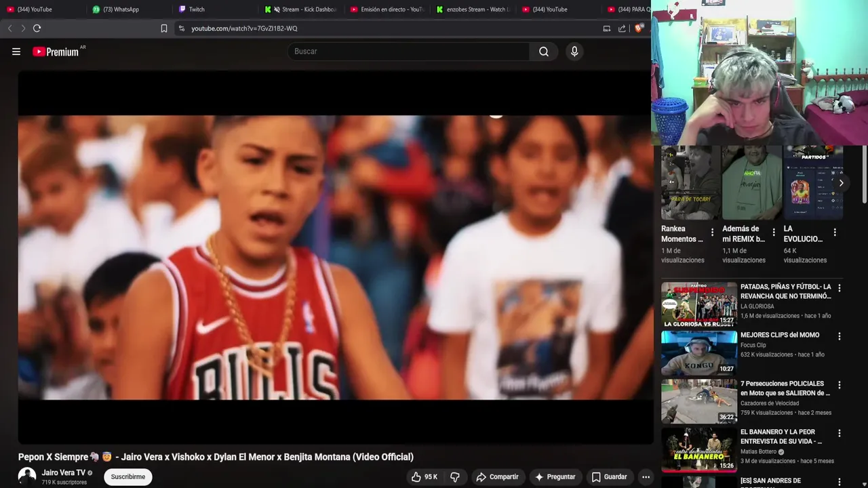Click channel name 'Matias Bottero'
868x488 pixels.
point(758,451)
